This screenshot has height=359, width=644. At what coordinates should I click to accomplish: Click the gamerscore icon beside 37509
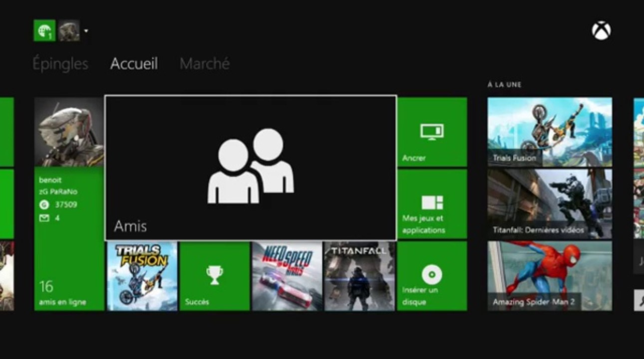point(44,204)
